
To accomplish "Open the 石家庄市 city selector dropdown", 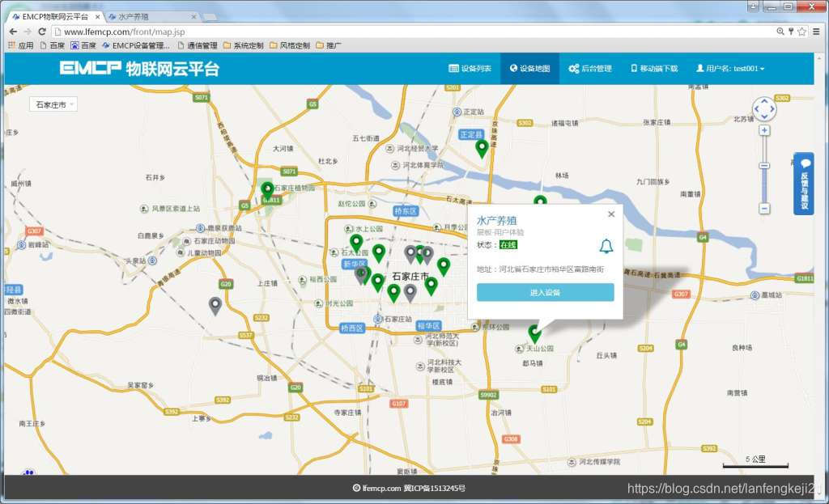I will click(53, 104).
